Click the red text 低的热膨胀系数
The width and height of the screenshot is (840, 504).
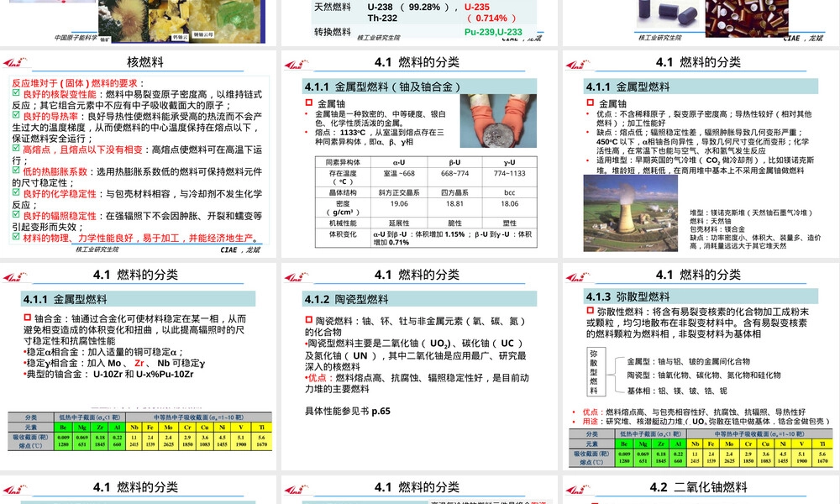pyautogui.click(x=55, y=171)
